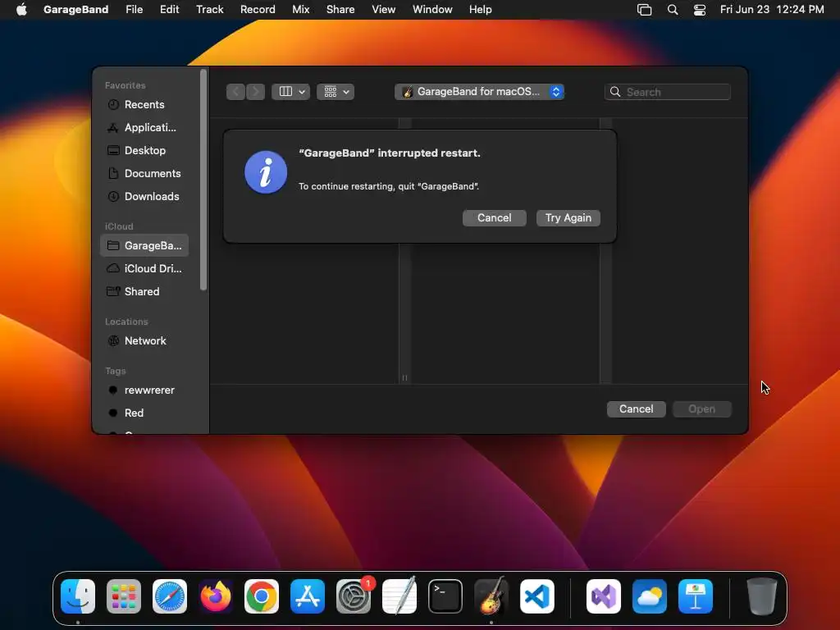Select Desktop in the sidebar
The image size is (840, 630).
coord(144,151)
